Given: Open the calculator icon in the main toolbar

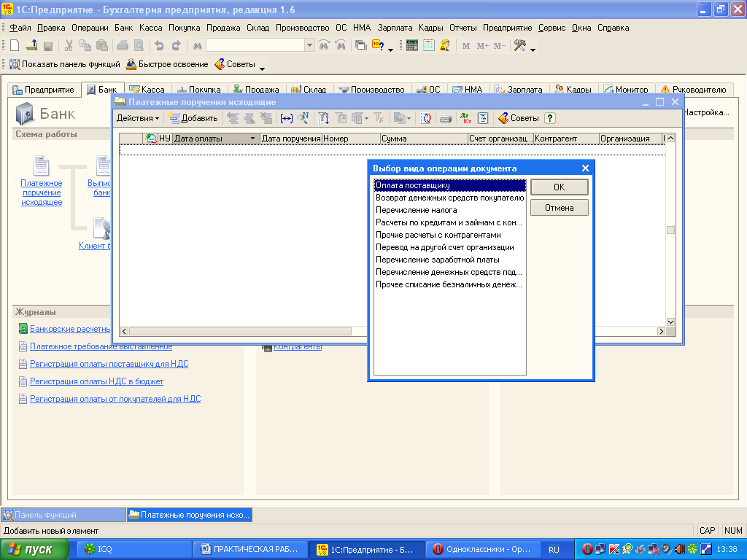Looking at the screenshot, I should pyautogui.click(x=412, y=45).
